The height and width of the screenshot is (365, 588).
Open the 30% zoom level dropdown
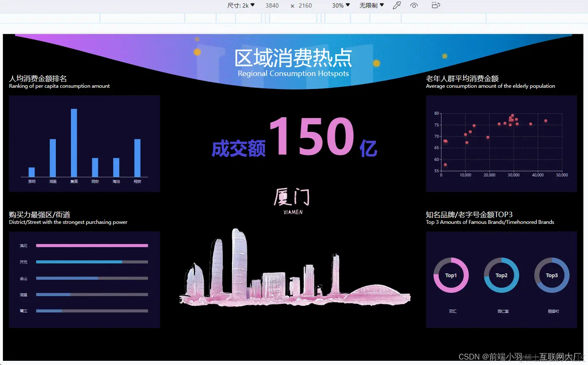tap(340, 5)
